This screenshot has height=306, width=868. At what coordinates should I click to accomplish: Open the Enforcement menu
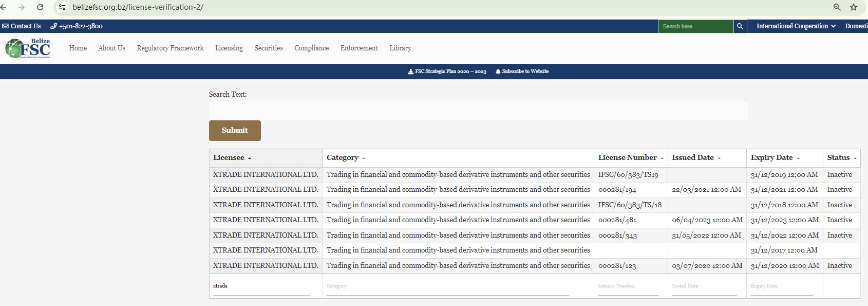(359, 48)
